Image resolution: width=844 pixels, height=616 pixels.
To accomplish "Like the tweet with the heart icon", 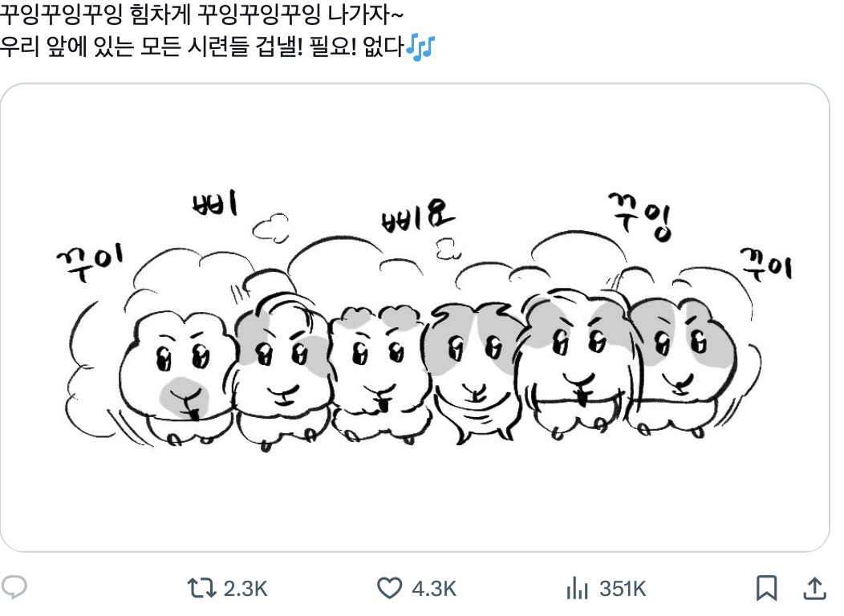I will (x=389, y=589).
